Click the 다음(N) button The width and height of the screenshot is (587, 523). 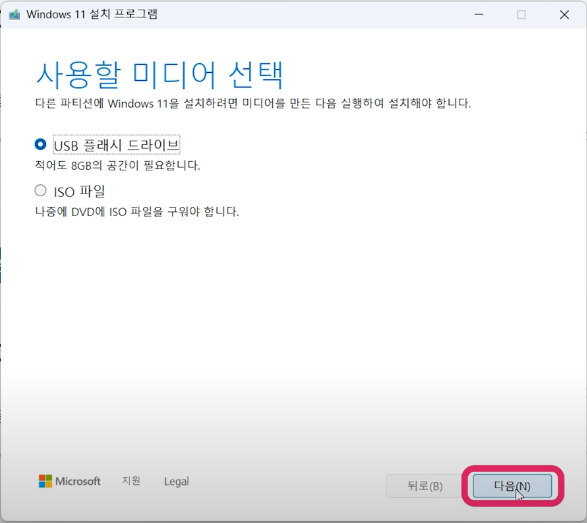512,486
